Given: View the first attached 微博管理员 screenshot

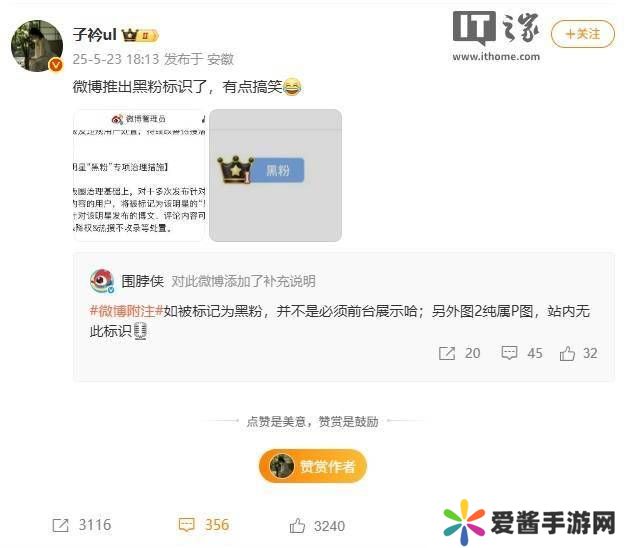Looking at the screenshot, I should 139,175.
